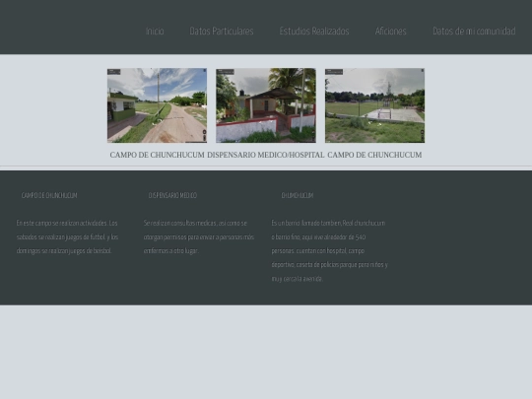Click the CAMPO DE CHUNCHUCUM heading in dark section
The image size is (532, 399).
click(49, 195)
